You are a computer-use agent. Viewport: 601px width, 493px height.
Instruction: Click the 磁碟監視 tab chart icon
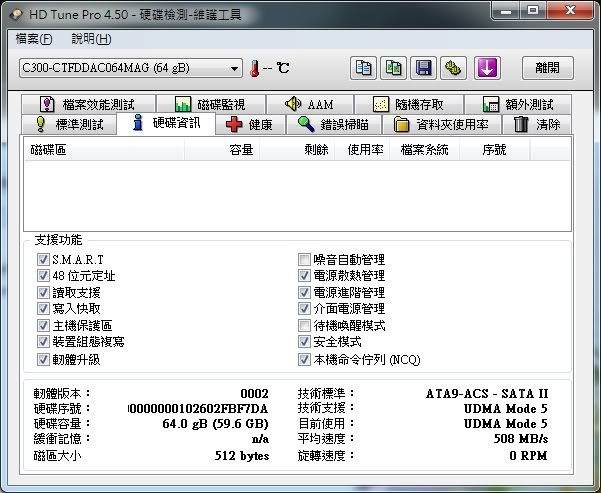(x=183, y=104)
